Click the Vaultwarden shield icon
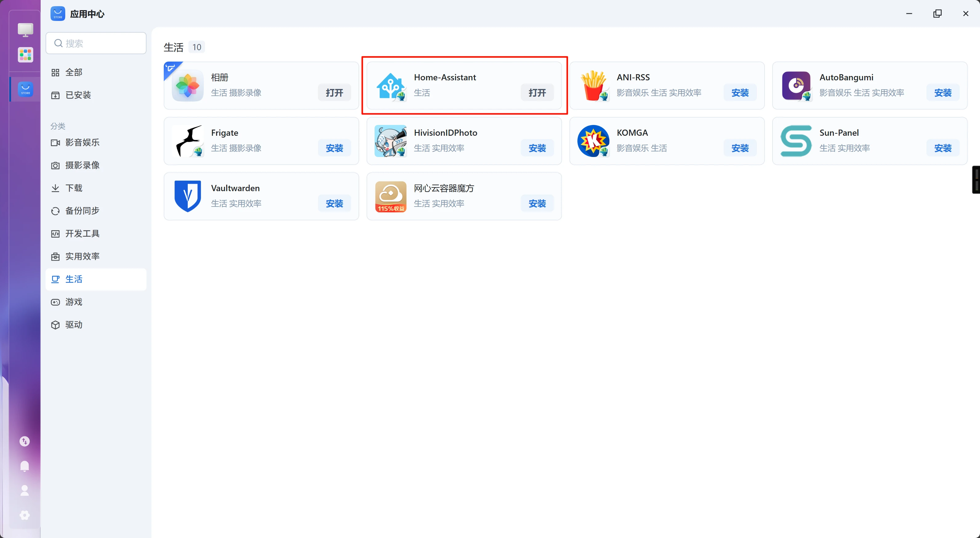 187,196
